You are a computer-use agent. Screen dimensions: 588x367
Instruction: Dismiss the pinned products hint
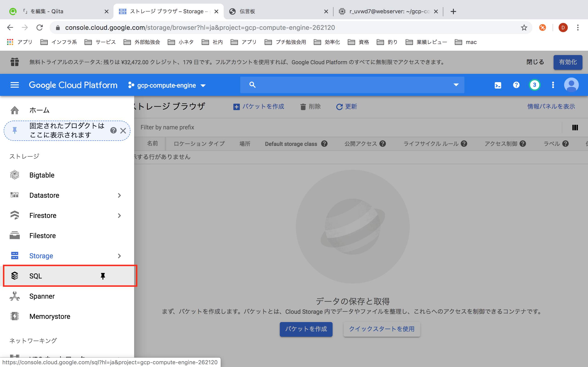click(x=123, y=131)
